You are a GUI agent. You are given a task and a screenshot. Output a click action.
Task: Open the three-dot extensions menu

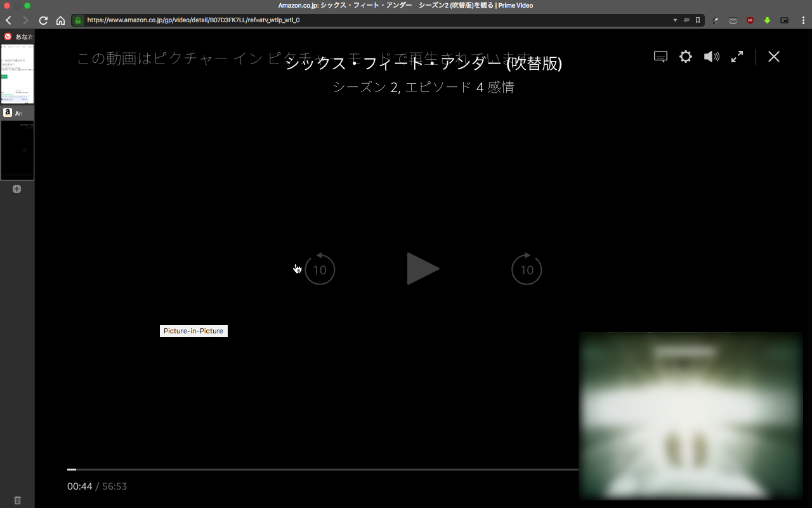pos(802,20)
